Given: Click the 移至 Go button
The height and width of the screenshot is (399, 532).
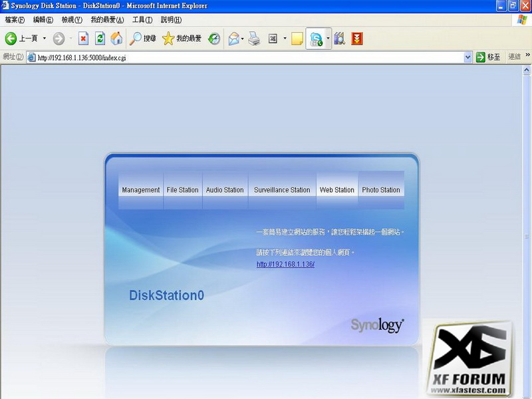Looking at the screenshot, I should click(488, 57).
